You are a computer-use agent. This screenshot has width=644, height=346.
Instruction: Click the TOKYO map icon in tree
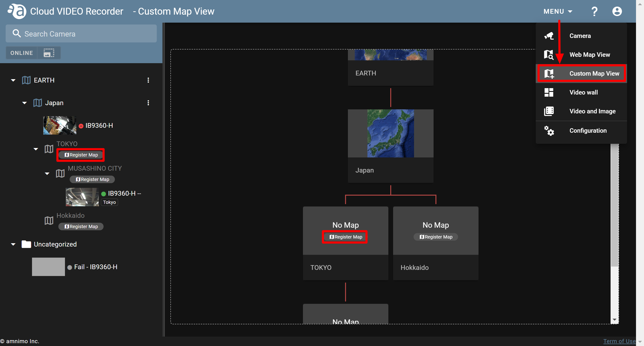point(49,149)
